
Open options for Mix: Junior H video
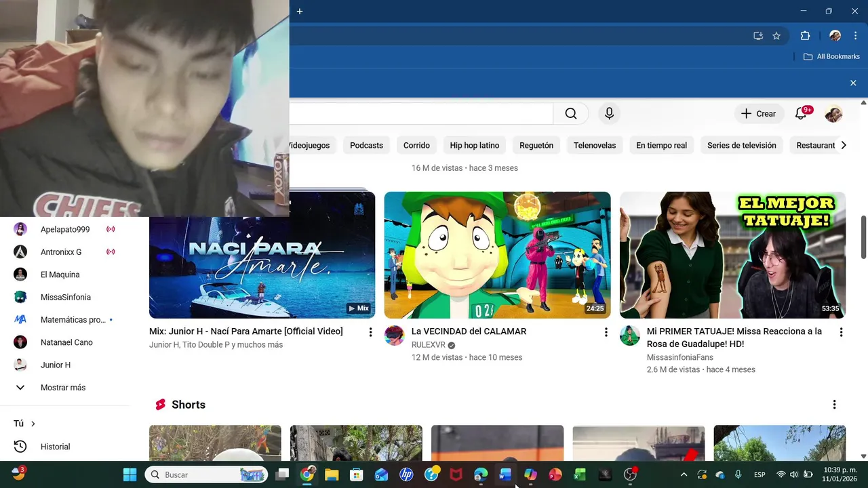[370, 332]
